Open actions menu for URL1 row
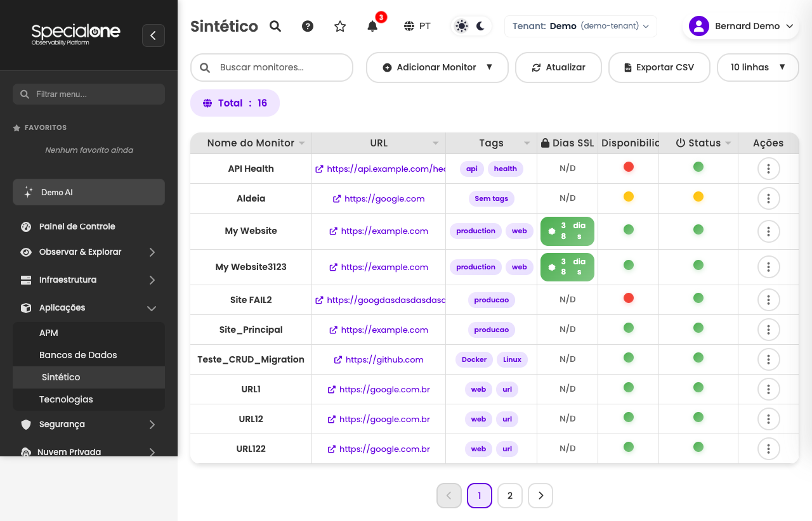 click(x=768, y=389)
